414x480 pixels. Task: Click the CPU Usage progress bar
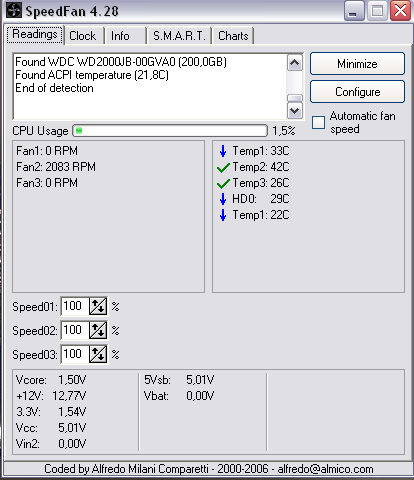[x=170, y=131]
